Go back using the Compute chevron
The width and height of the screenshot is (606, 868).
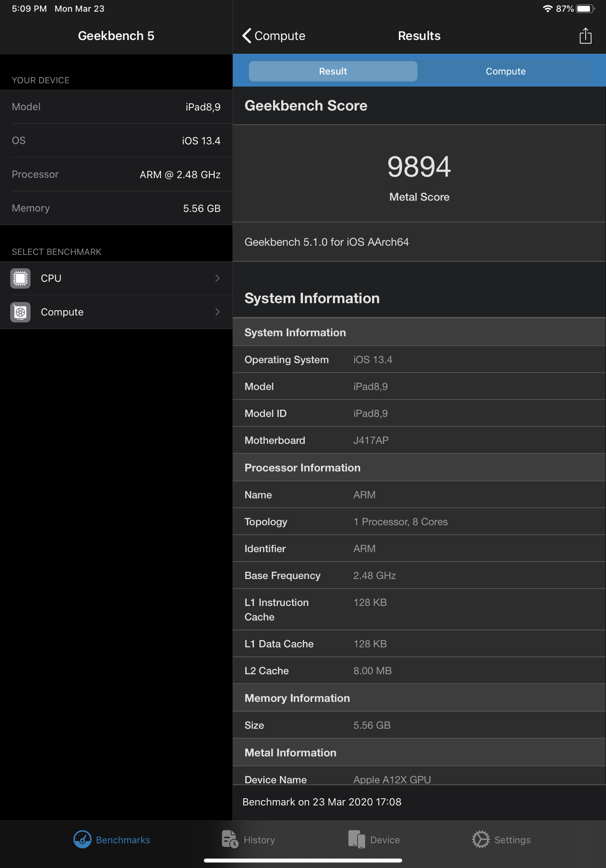pyautogui.click(x=274, y=36)
